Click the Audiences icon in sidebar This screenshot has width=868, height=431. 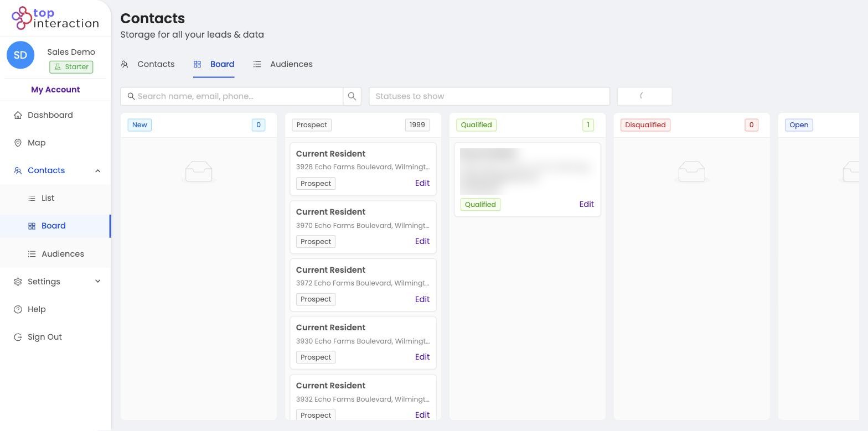[x=32, y=254]
